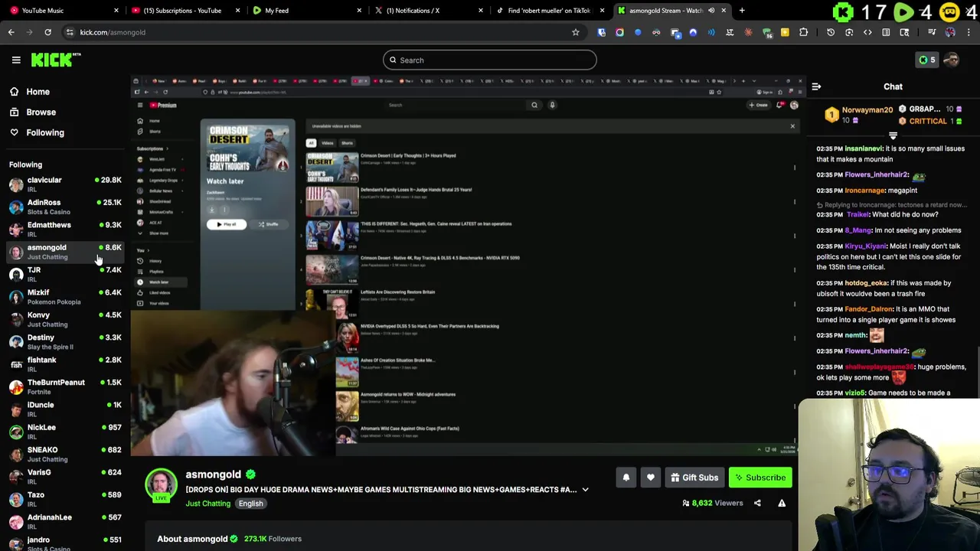Click the code brackets toolbar icon

(867, 32)
